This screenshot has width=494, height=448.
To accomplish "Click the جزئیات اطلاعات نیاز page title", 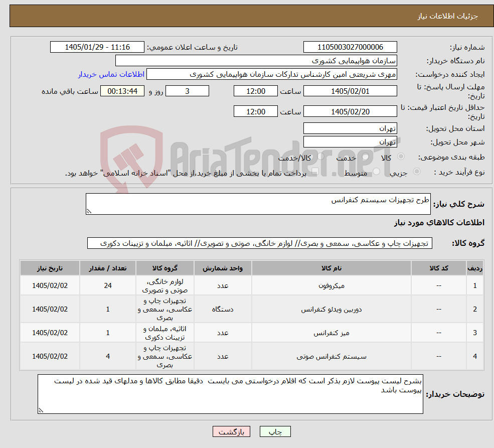I will coord(448,16).
